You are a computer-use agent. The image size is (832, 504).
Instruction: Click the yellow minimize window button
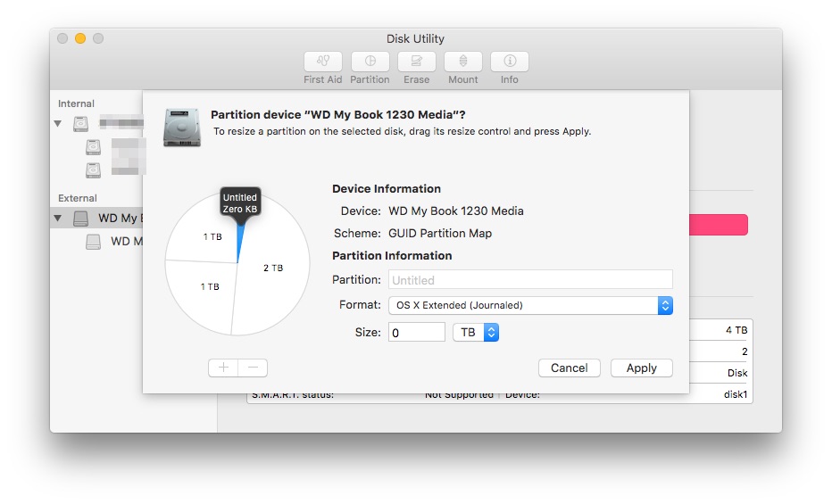pos(80,38)
